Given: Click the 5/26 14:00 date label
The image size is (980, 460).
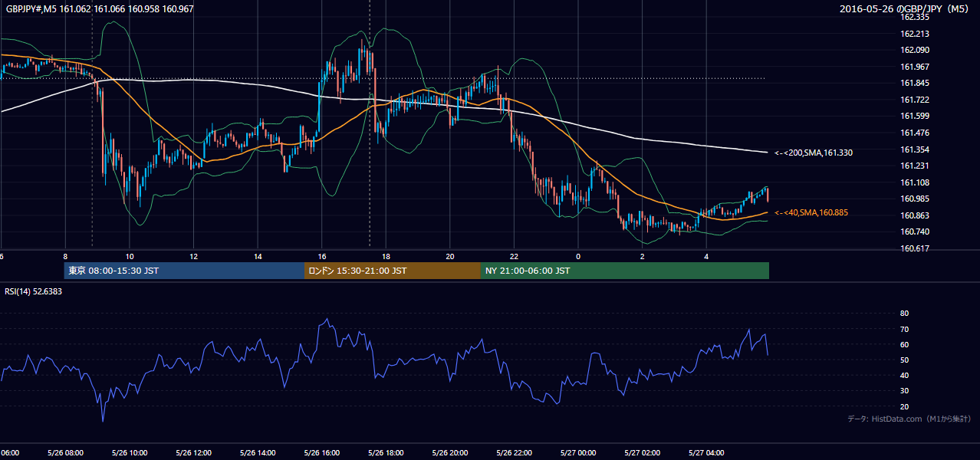Looking at the screenshot, I should (x=258, y=453).
